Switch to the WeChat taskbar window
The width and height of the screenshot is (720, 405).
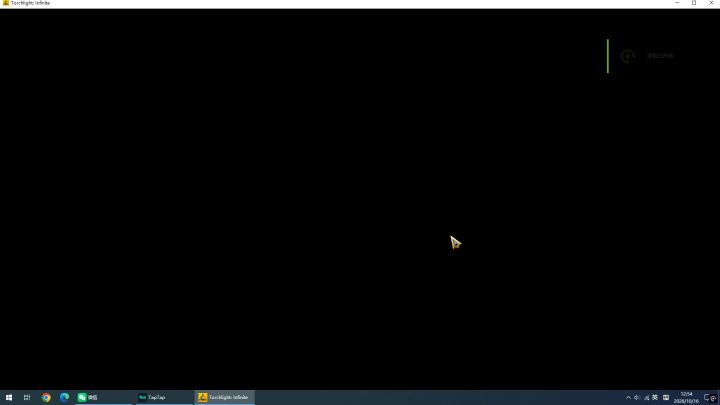tap(104, 397)
